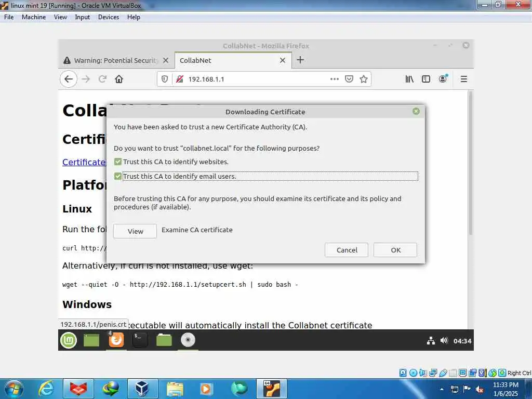
Task: Launch Internet Explorer from taskbar
Action: click(x=46, y=389)
